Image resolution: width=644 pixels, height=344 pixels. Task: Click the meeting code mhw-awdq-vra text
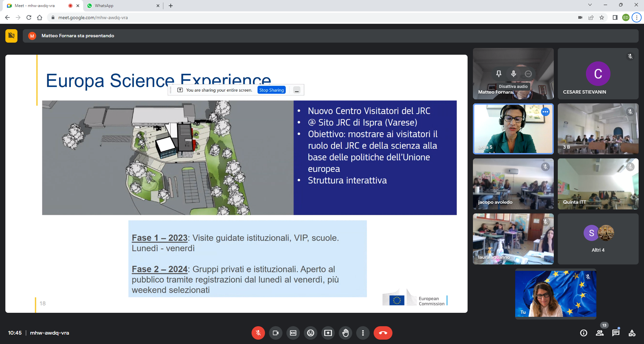50,333
